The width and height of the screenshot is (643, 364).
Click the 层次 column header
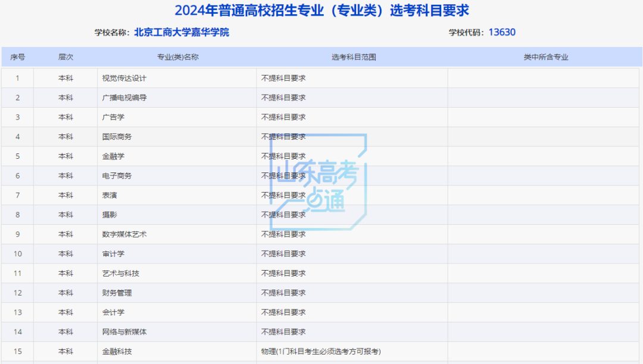(65, 57)
